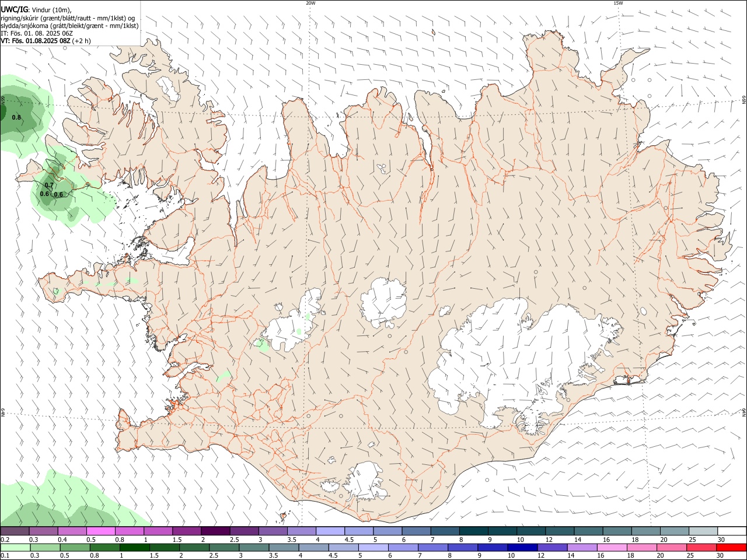747x560 pixels.
Task: Pick the dusky plum 0.2 swatch in the snow scale
Action: 15,531
